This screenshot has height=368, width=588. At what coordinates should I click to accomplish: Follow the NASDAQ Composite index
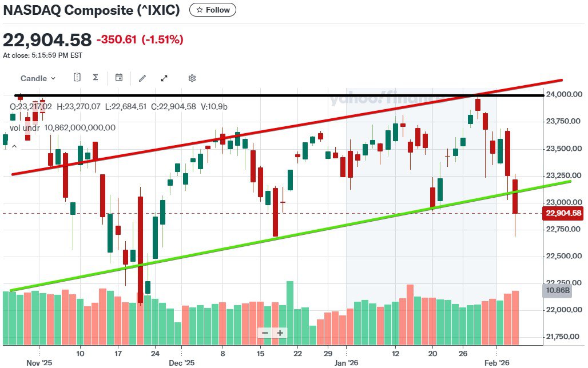tap(212, 10)
